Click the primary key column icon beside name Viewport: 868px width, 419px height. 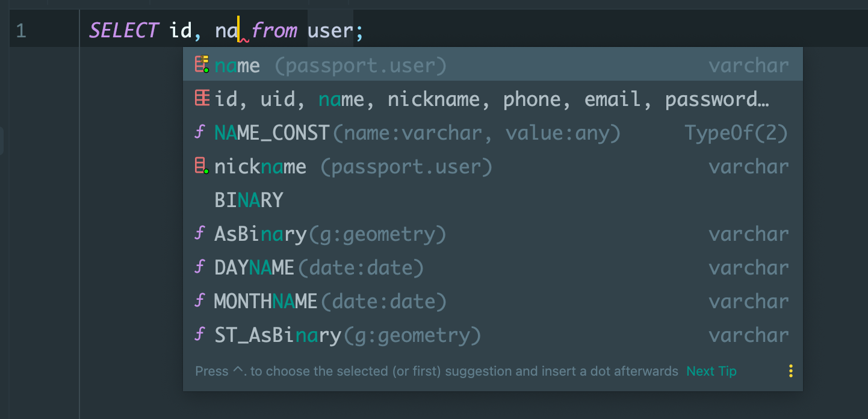202,64
